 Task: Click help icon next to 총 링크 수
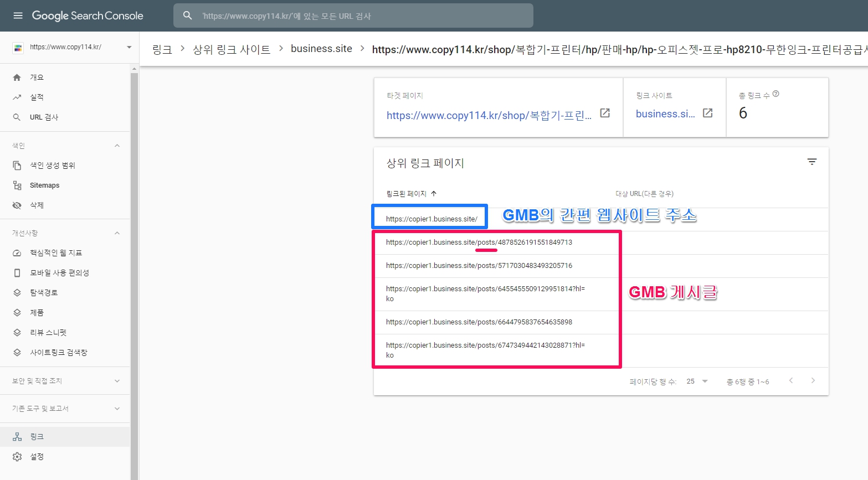click(x=775, y=94)
